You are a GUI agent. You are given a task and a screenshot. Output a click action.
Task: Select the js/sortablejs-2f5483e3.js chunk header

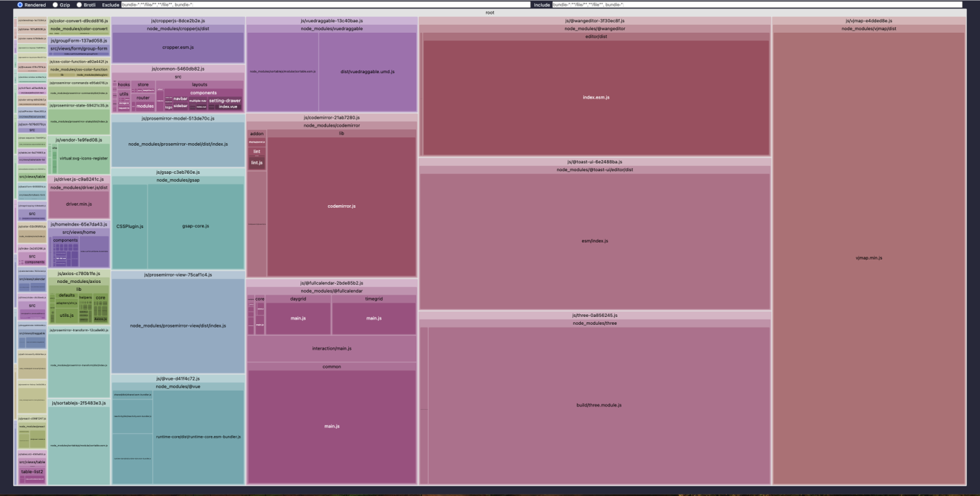(79, 403)
